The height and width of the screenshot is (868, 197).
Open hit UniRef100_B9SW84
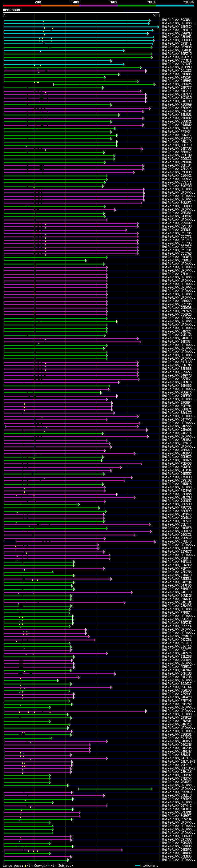tap(177, 20)
